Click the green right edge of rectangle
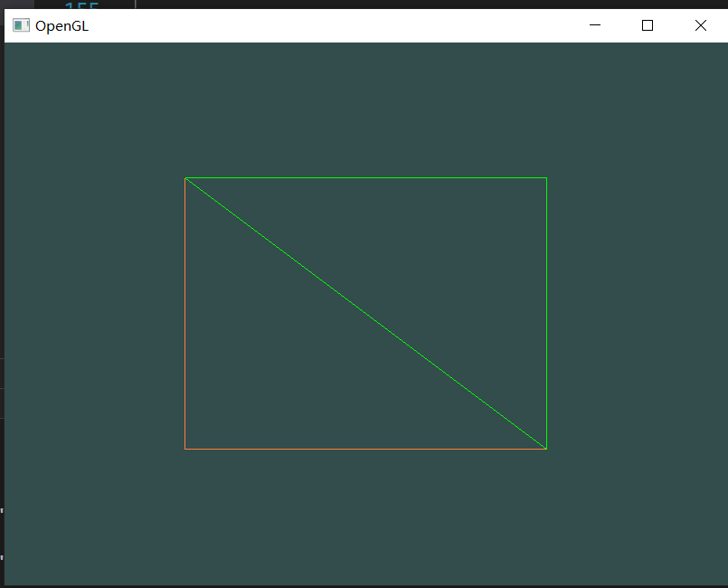The height and width of the screenshot is (588, 728). [x=546, y=313]
